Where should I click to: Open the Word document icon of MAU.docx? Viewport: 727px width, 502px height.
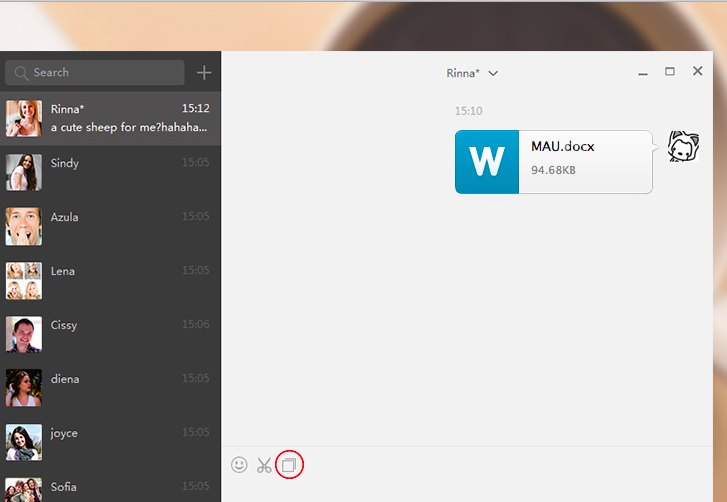point(487,162)
